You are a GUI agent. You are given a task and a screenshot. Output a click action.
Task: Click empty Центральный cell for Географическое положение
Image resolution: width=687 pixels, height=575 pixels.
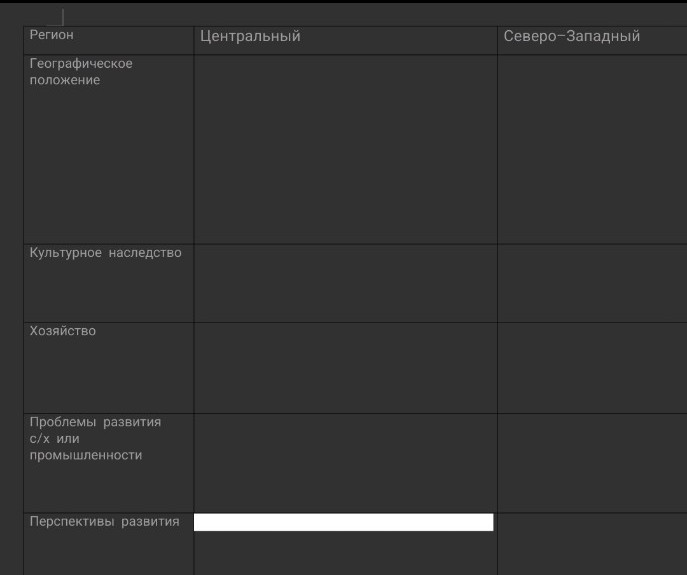[x=345, y=150]
